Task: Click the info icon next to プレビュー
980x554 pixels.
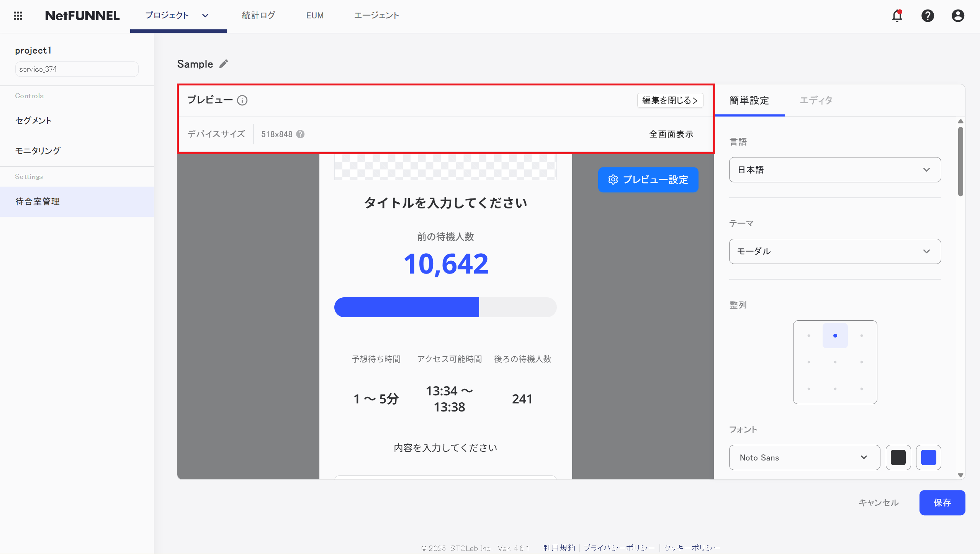Action: 242,100
